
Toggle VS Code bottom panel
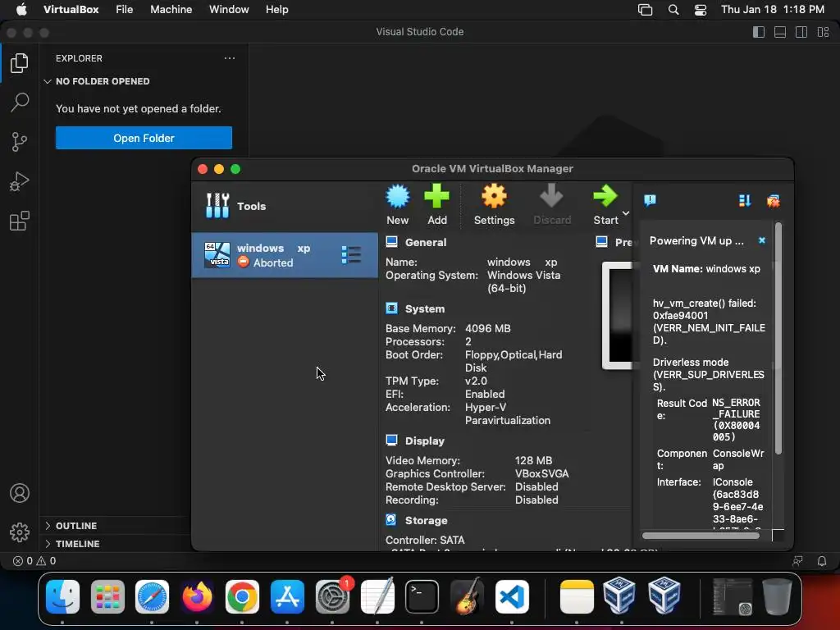click(x=780, y=32)
